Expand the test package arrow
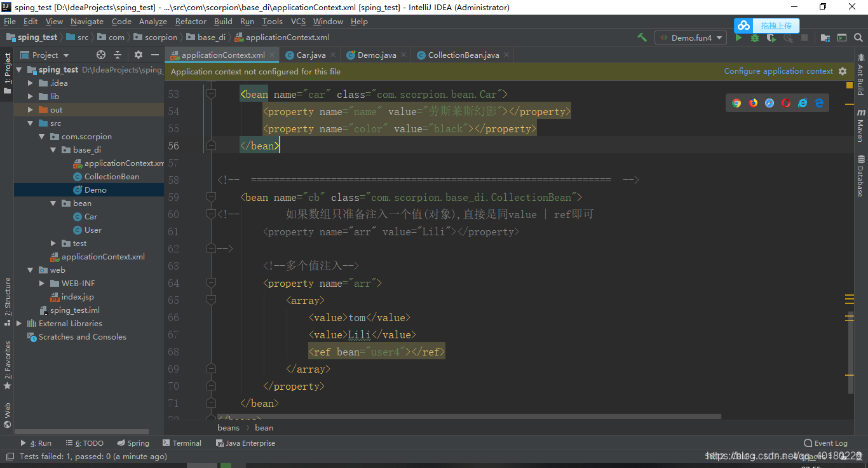 (x=53, y=243)
